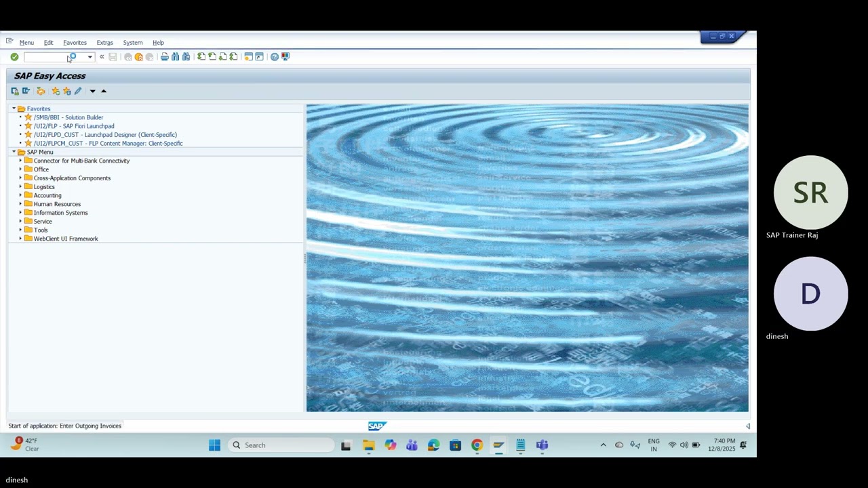Open File Explorer from taskbar

(x=368, y=445)
